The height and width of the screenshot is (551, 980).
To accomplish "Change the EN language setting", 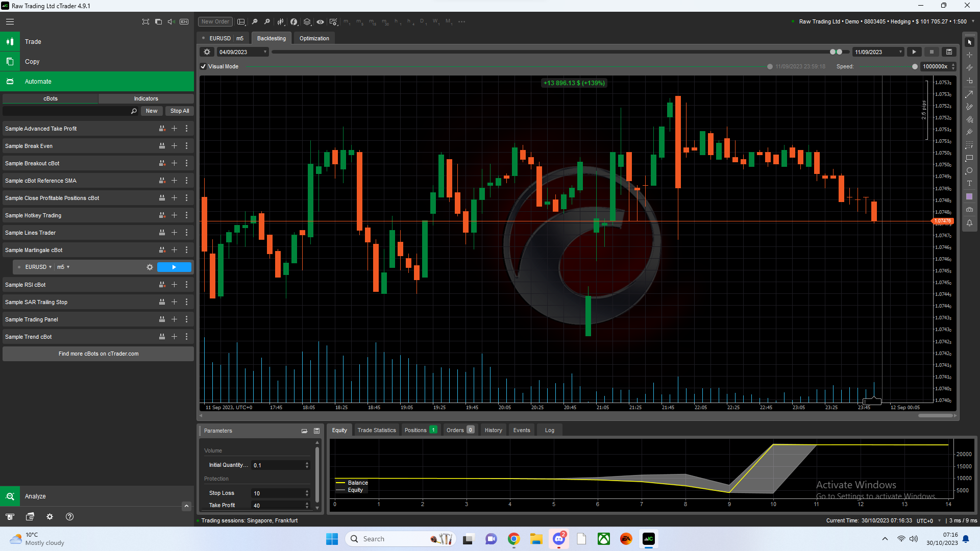I will click(x=184, y=21).
